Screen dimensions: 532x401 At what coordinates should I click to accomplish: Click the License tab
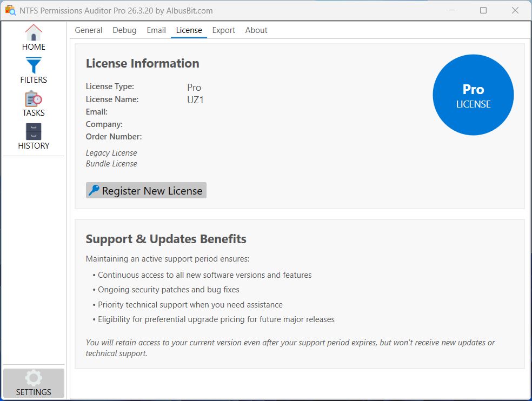pos(189,30)
